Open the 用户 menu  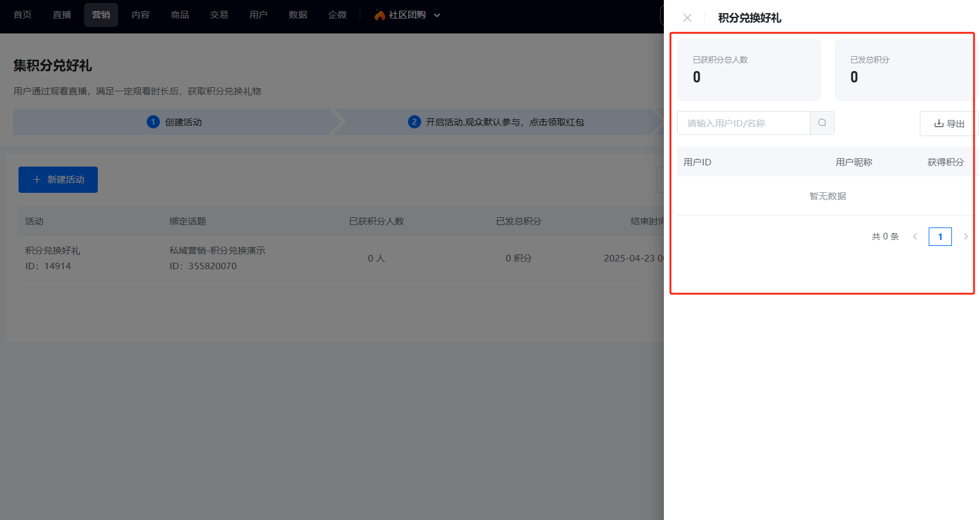258,15
